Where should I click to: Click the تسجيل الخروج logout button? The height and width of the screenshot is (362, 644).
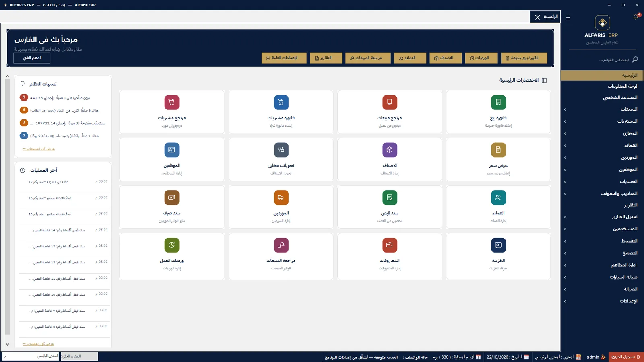coord(626,357)
